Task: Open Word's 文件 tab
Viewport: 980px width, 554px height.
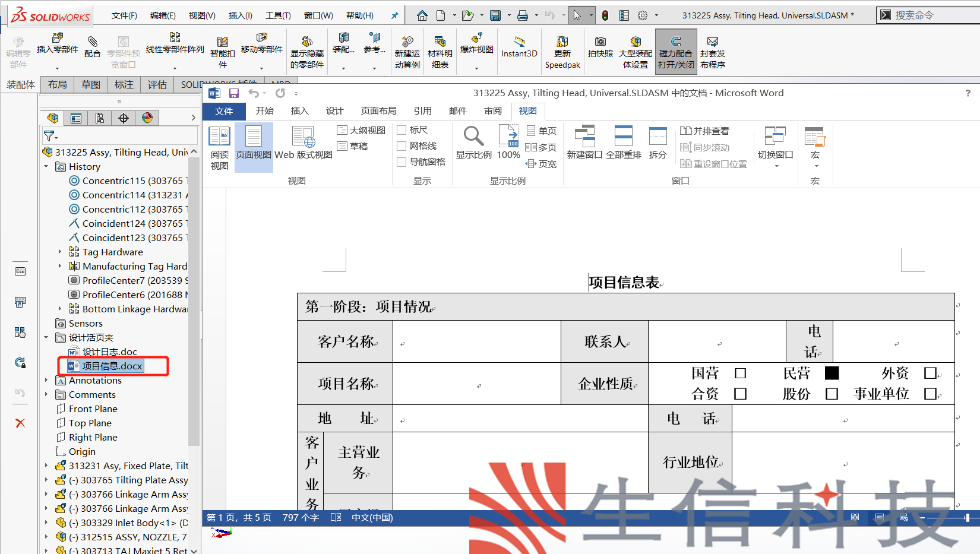Action: point(224,111)
